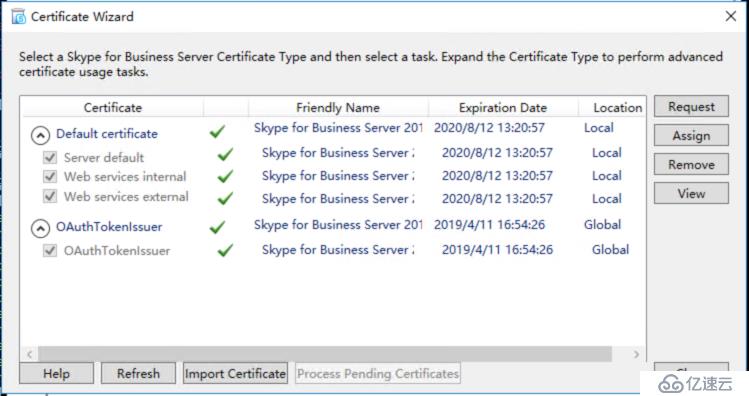Screen dimensions: 749x396
Task: Click Local location in Default certificate row
Action: pyautogui.click(x=599, y=128)
